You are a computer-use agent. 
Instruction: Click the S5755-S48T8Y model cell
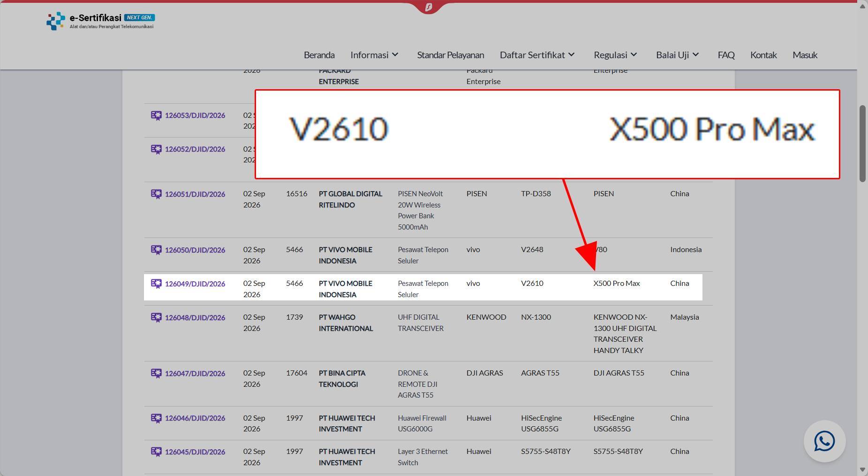(x=546, y=452)
